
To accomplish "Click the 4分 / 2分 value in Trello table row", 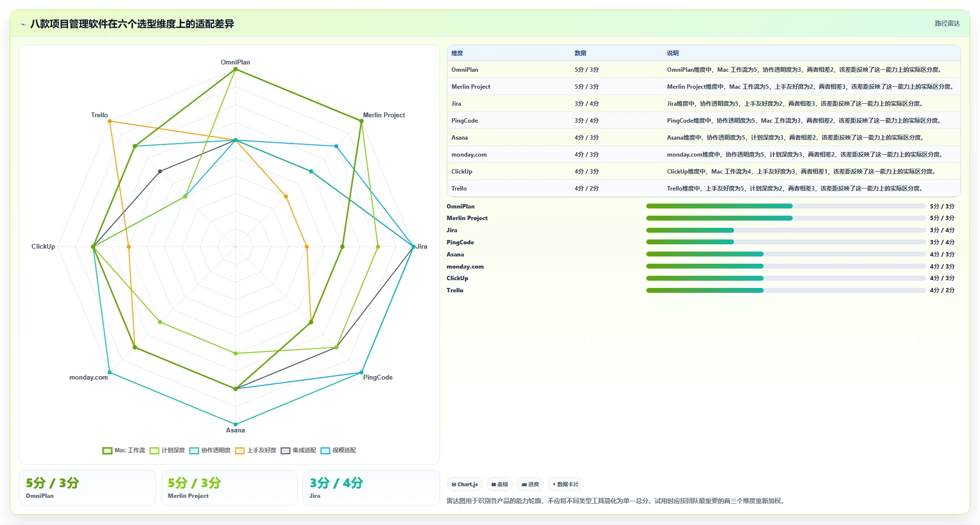I will point(587,189).
